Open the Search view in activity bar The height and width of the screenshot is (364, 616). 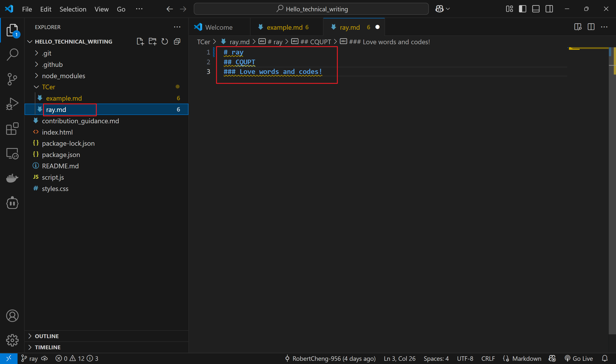[x=12, y=54]
